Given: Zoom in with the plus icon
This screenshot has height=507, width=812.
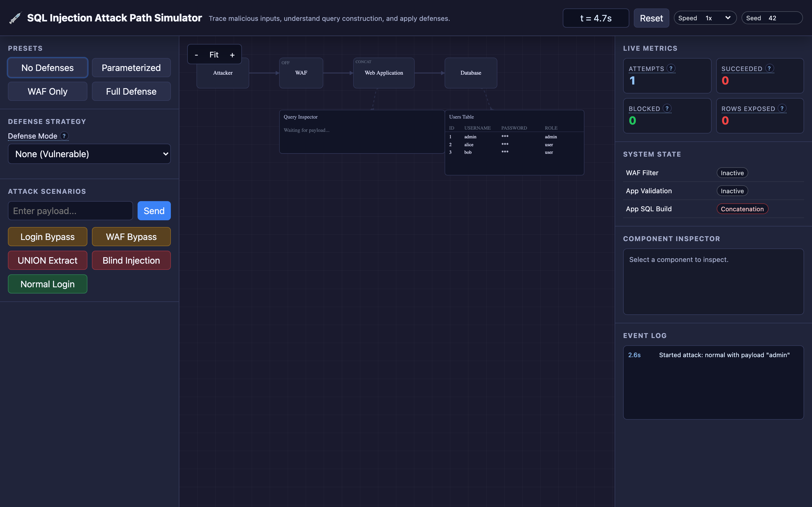Looking at the screenshot, I should tap(232, 55).
